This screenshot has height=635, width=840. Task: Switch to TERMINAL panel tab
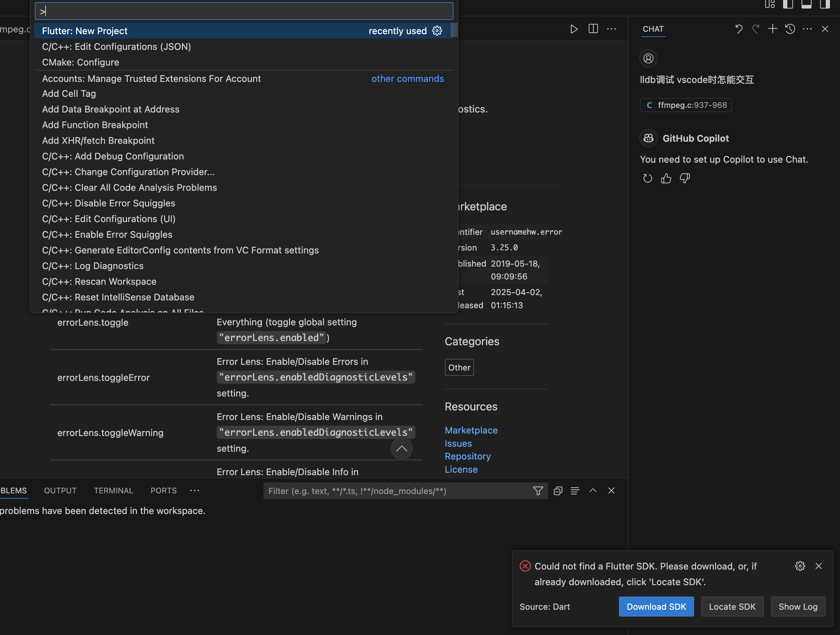click(x=114, y=490)
